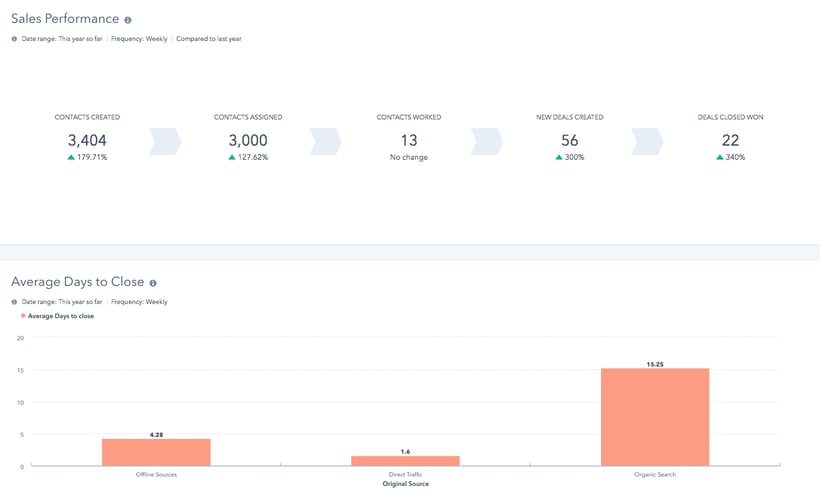Viewport: 820px width, 502px height.
Task: Click the 'Average Days to close' legend label
Action: click(x=61, y=316)
